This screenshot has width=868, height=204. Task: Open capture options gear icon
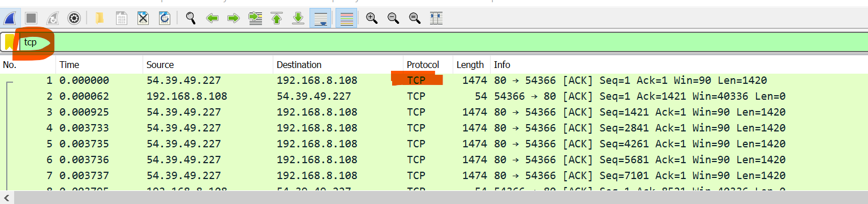click(x=74, y=18)
